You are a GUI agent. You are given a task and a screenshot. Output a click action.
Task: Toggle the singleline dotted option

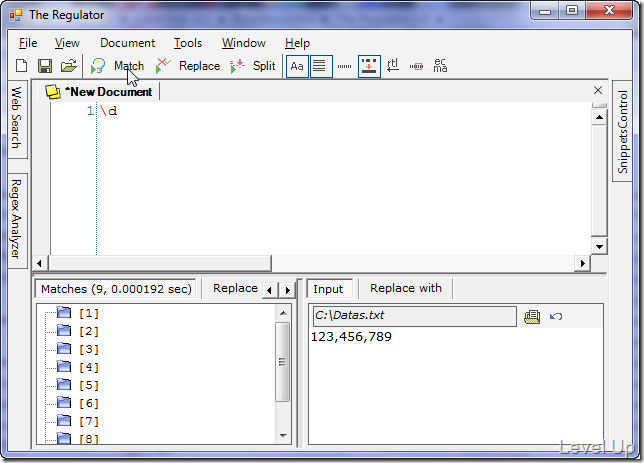344,66
